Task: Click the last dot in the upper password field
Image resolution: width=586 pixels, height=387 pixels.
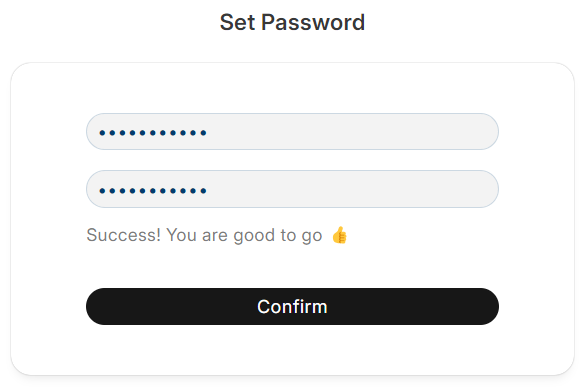Action: point(203,133)
